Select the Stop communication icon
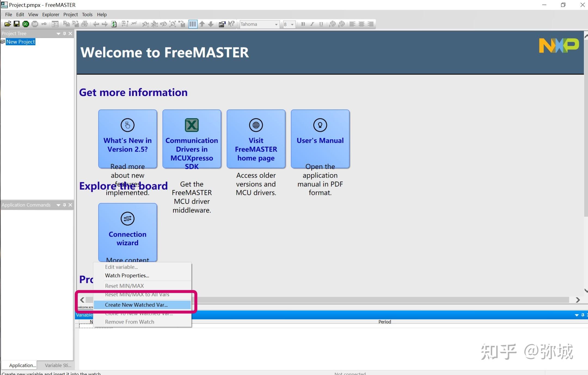 coord(35,24)
